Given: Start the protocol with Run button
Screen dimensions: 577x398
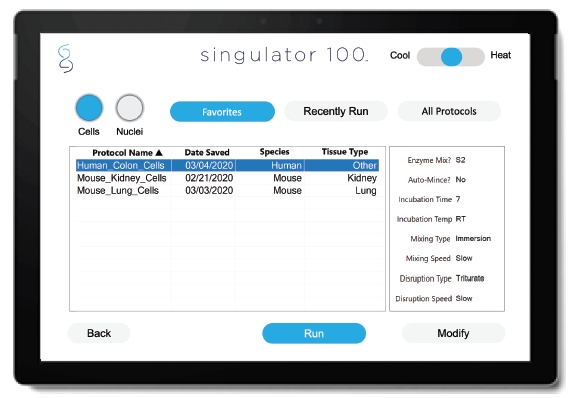Looking at the screenshot, I should (314, 333).
